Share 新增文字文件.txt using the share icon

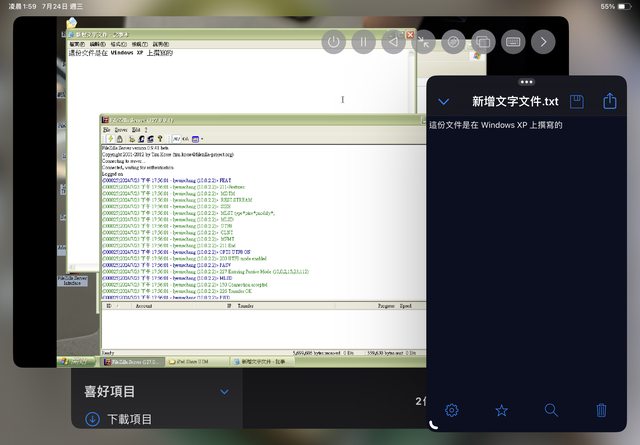coord(609,101)
